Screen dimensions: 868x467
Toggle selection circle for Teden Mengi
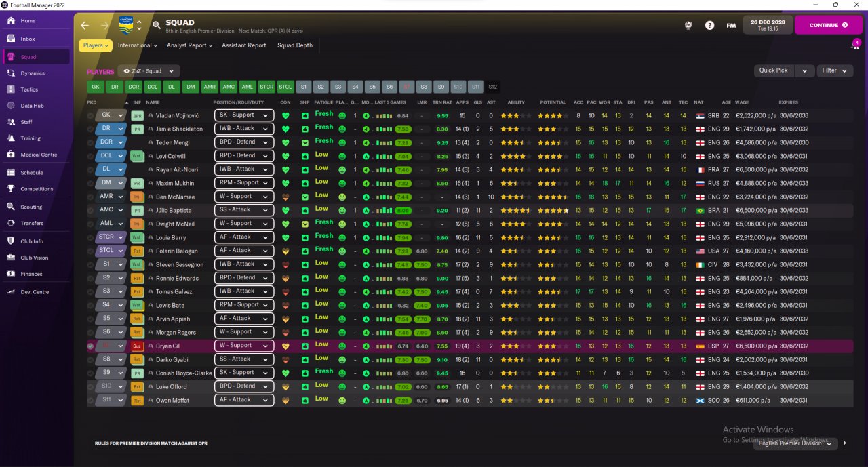pos(90,142)
